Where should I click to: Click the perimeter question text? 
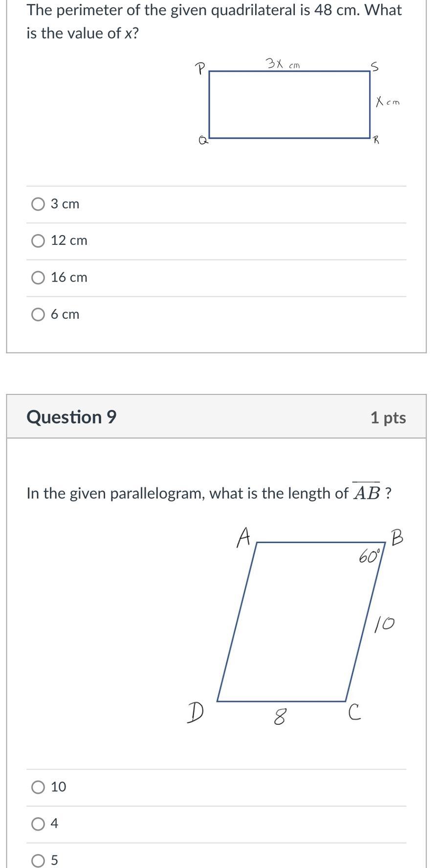coord(214,22)
